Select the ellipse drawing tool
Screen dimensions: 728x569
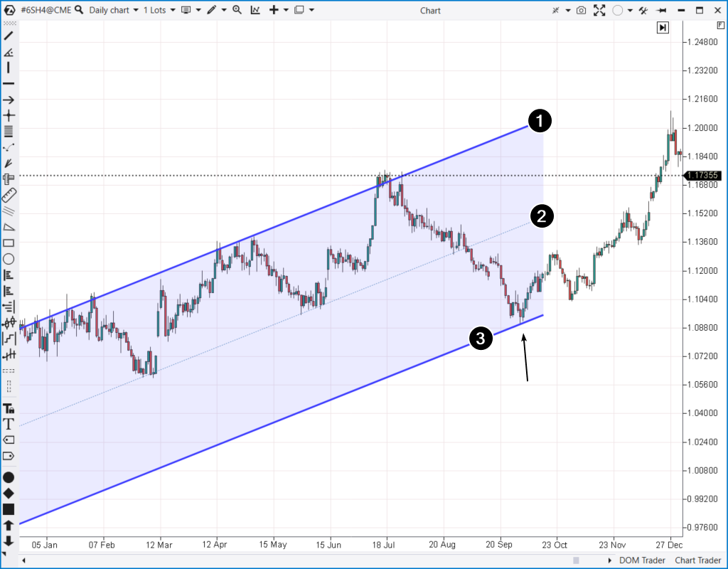pyautogui.click(x=9, y=260)
